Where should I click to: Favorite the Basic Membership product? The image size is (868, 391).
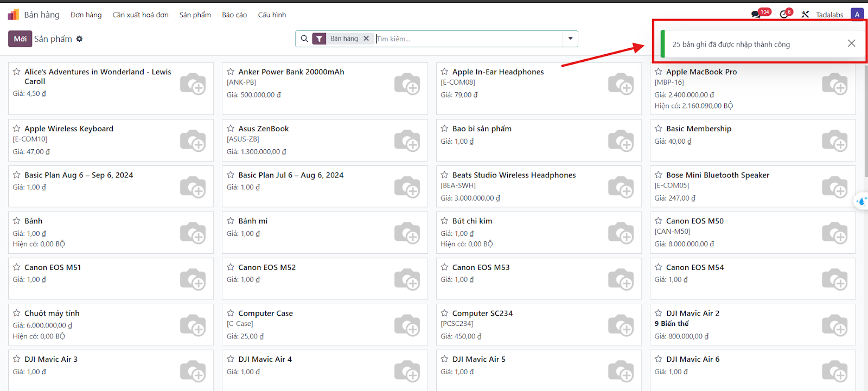coord(658,129)
